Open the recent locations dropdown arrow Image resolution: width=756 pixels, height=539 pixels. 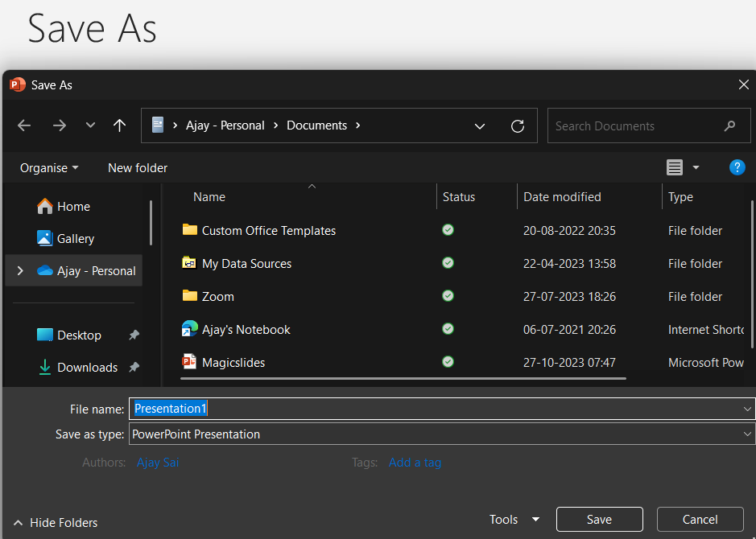click(90, 125)
